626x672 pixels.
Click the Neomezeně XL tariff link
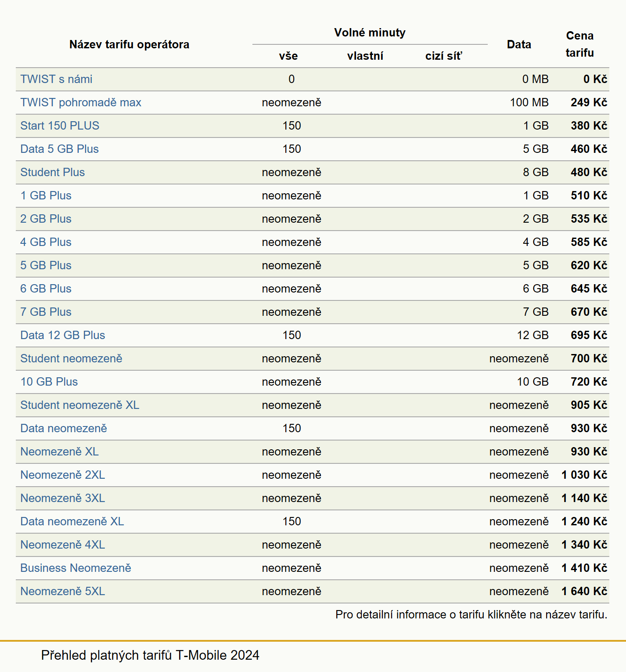(60, 452)
